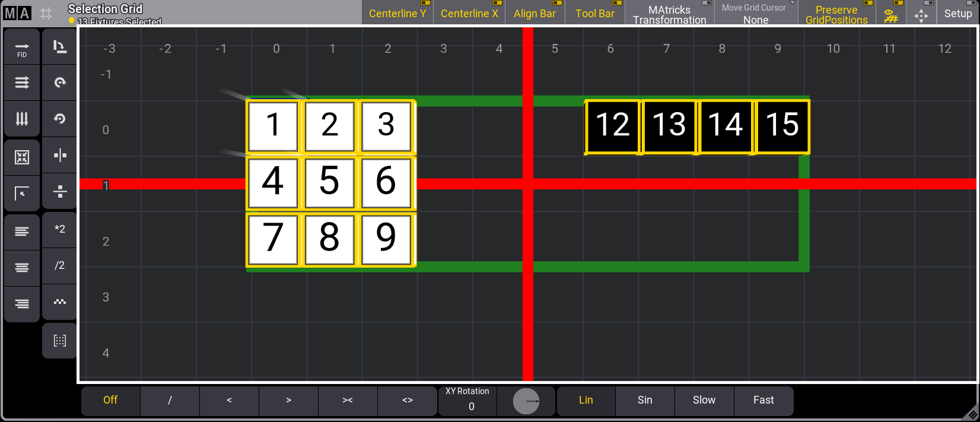This screenshot has width=980, height=422.
Task: Toggle the Align Bar visibility
Action: point(534,13)
